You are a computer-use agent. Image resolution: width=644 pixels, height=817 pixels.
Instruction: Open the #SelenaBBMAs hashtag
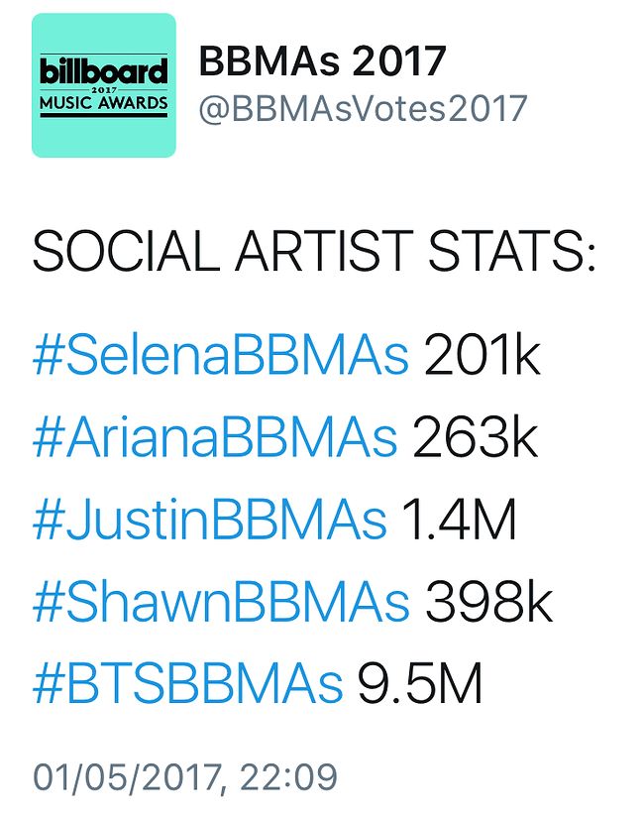point(220,356)
